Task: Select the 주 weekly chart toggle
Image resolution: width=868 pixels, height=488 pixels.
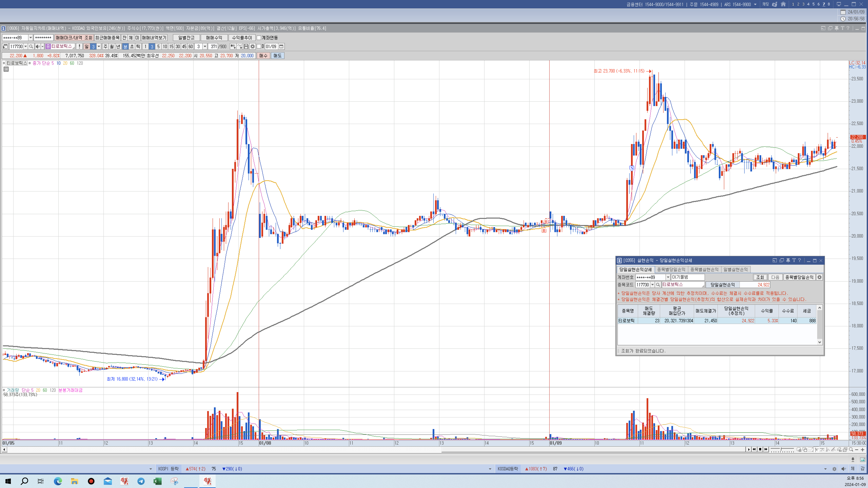Action: pyautogui.click(x=105, y=46)
